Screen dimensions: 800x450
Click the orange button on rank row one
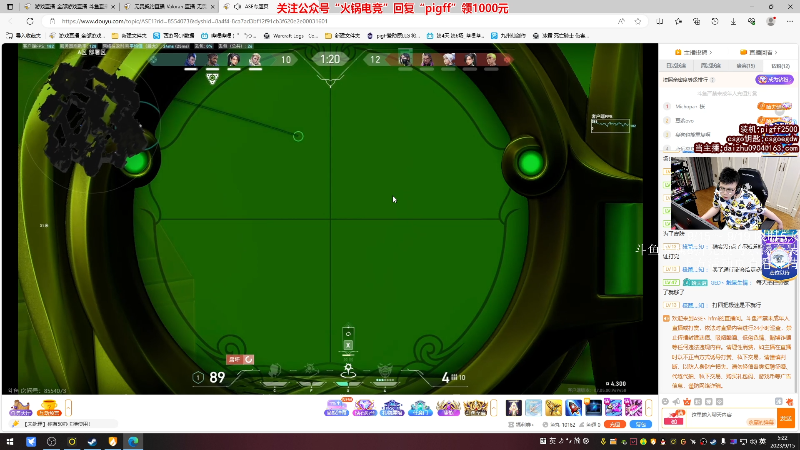click(x=774, y=106)
